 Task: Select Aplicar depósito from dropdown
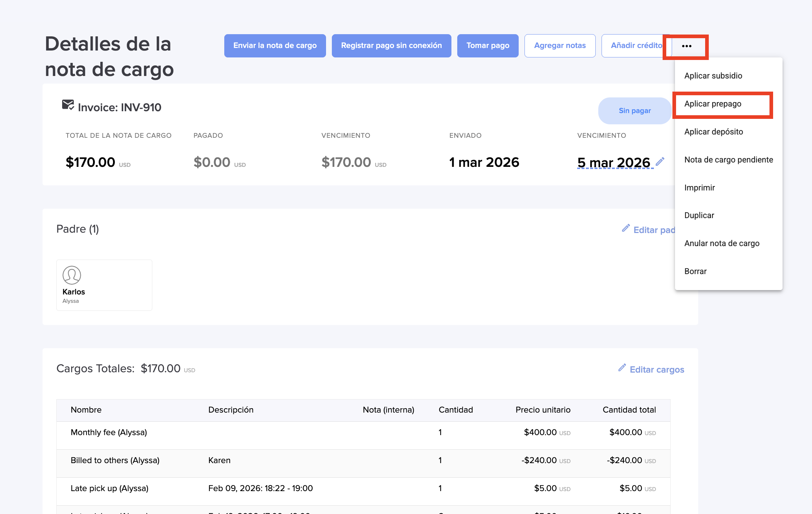click(713, 132)
